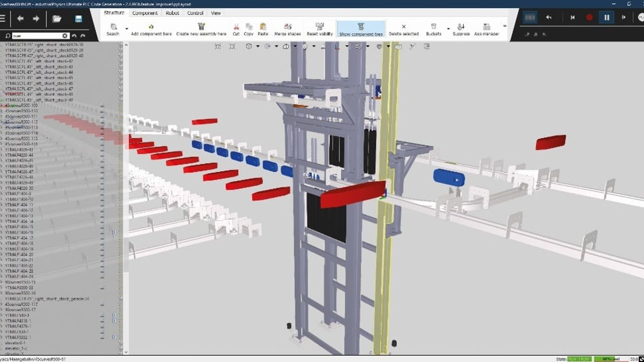Select elevator_1-2 tree item
The image size is (644, 362).
point(16,348)
